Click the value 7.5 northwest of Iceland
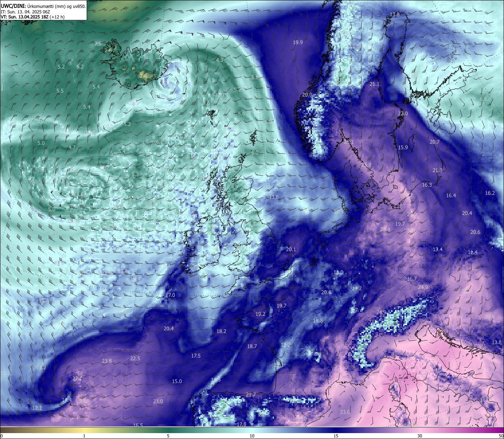This screenshot has width=504, height=439. (98, 44)
